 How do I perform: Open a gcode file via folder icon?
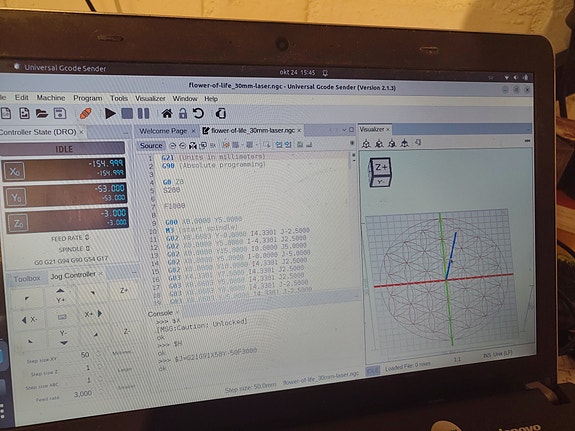(x=42, y=113)
